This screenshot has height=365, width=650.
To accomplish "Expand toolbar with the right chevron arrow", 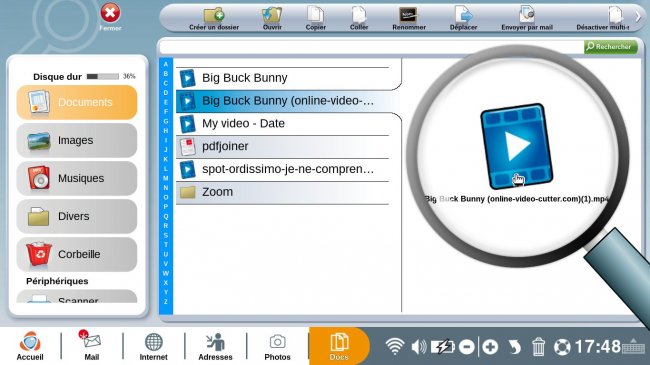I will pyautogui.click(x=638, y=17).
